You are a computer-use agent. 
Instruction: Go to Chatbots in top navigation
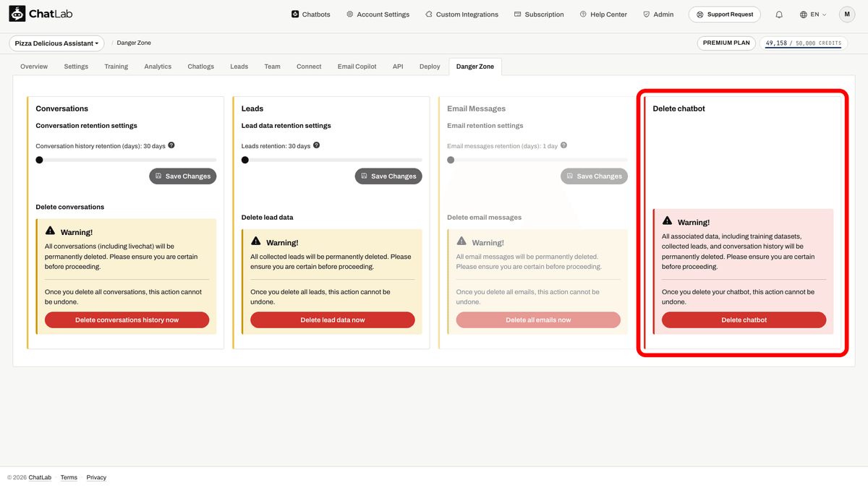pos(310,14)
